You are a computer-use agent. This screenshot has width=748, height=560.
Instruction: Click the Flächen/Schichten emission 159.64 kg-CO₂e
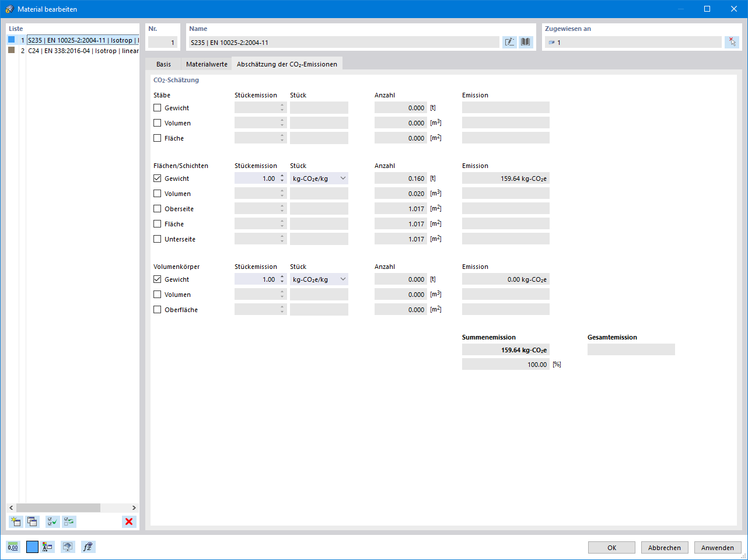click(506, 178)
